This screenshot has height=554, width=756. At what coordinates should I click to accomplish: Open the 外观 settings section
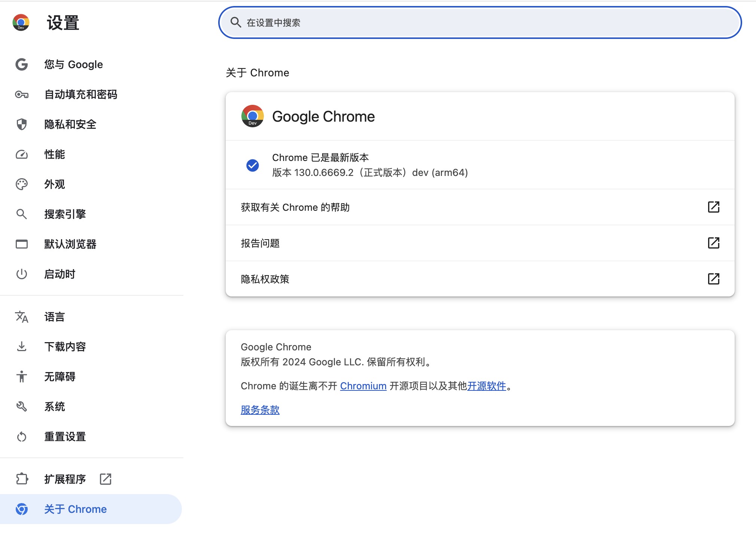click(x=91, y=184)
